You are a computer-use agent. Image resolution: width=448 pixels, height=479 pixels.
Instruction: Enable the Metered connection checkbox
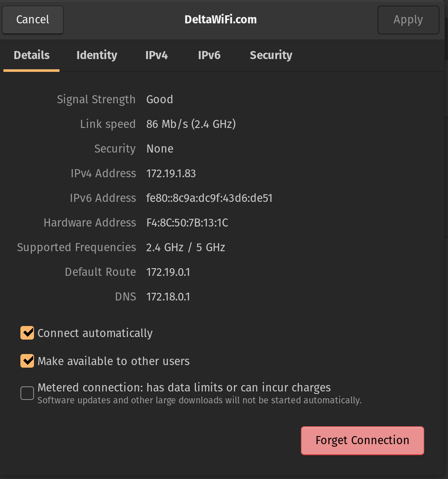click(27, 393)
